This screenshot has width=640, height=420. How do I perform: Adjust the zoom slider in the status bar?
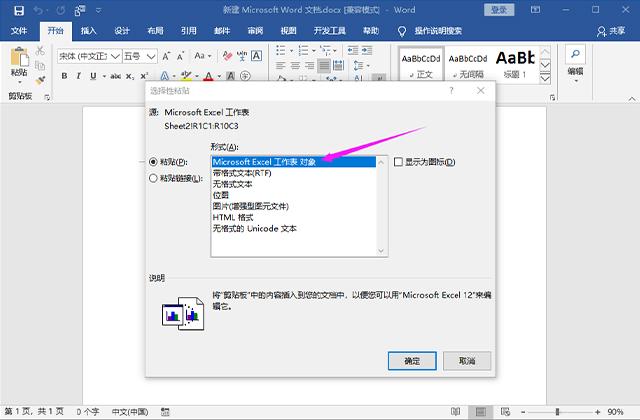click(558, 412)
